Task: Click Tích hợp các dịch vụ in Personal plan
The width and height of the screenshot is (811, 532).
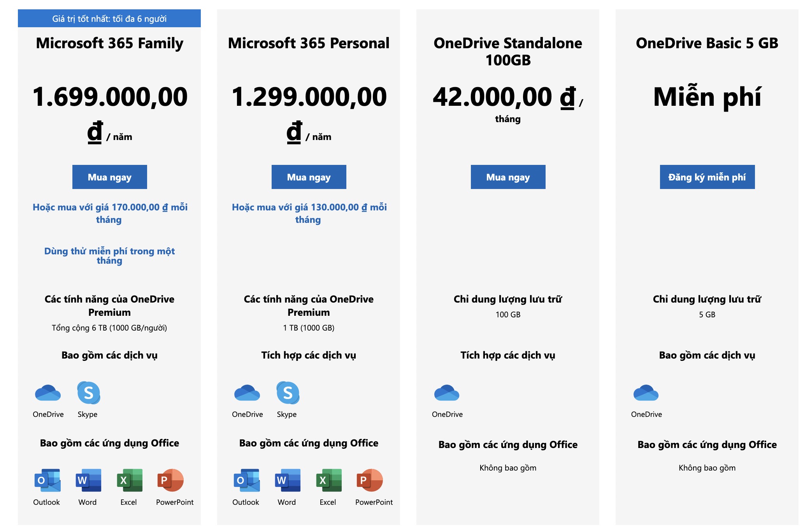Action: click(x=309, y=355)
